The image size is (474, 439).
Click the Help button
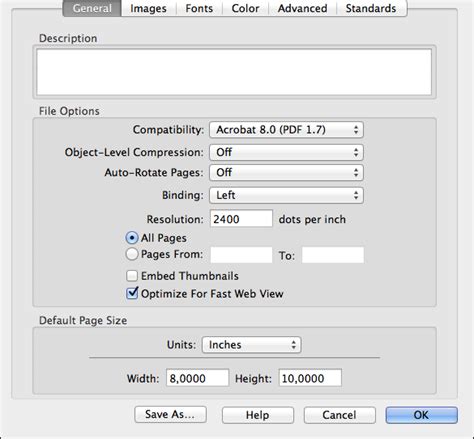(x=258, y=415)
